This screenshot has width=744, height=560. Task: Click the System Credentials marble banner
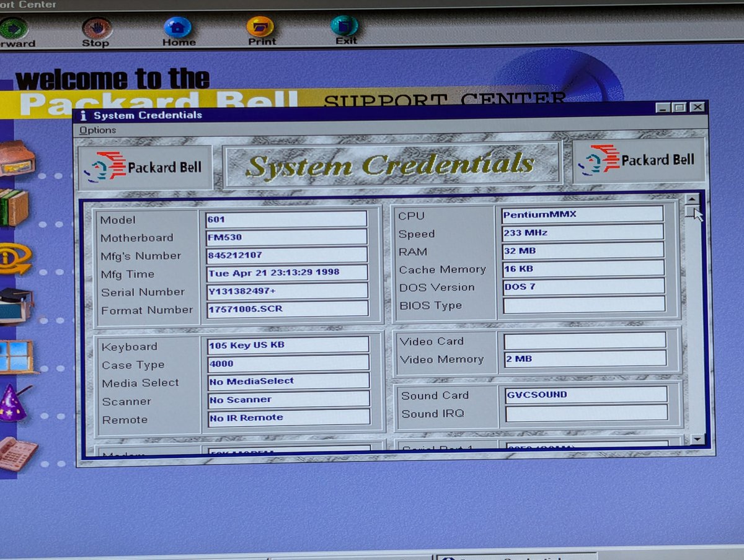[x=392, y=165]
